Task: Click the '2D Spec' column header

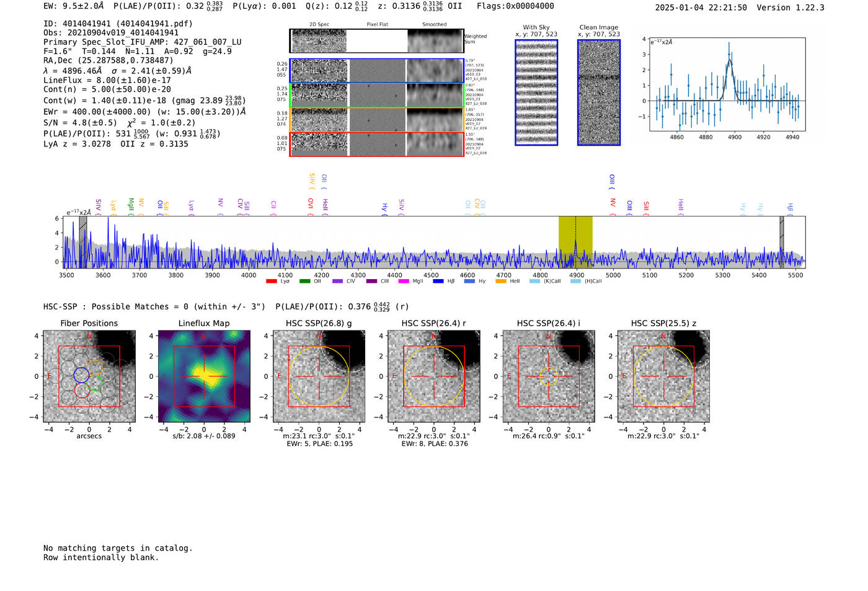Action: 319,25
